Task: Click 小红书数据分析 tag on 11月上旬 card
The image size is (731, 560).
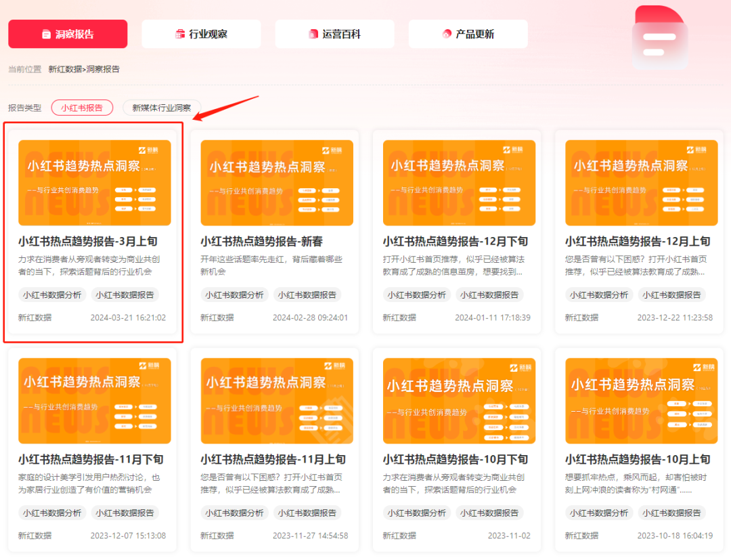Action: [x=234, y=513]
